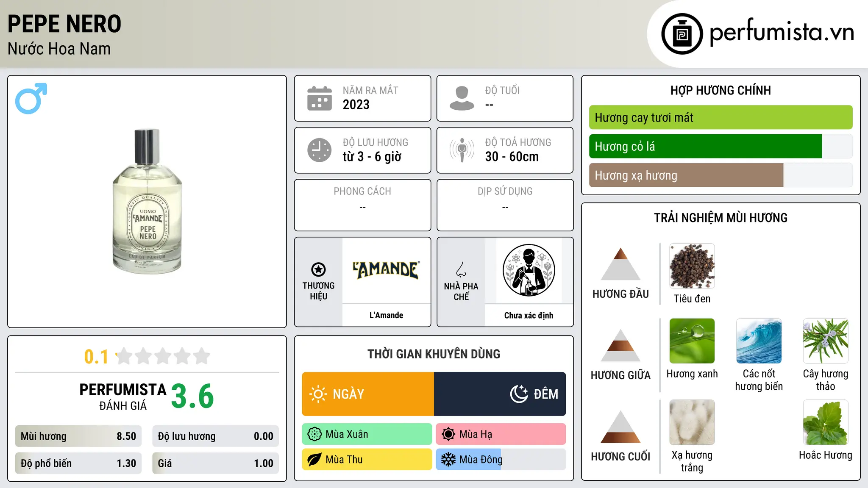Click the 0.1 user rating score
The image size is (868, 488).
[96, 357]
